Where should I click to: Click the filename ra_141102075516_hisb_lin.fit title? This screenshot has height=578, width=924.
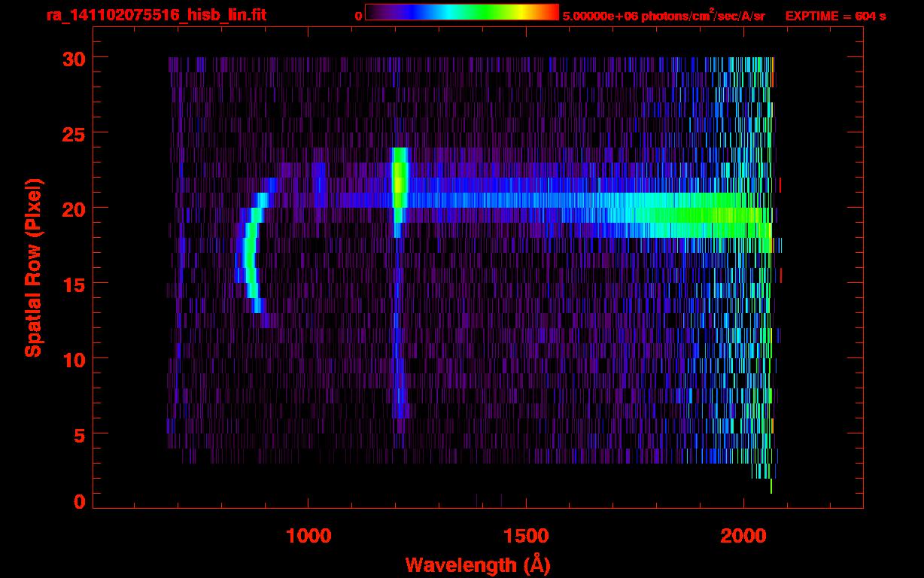click(x=156, y=15)
